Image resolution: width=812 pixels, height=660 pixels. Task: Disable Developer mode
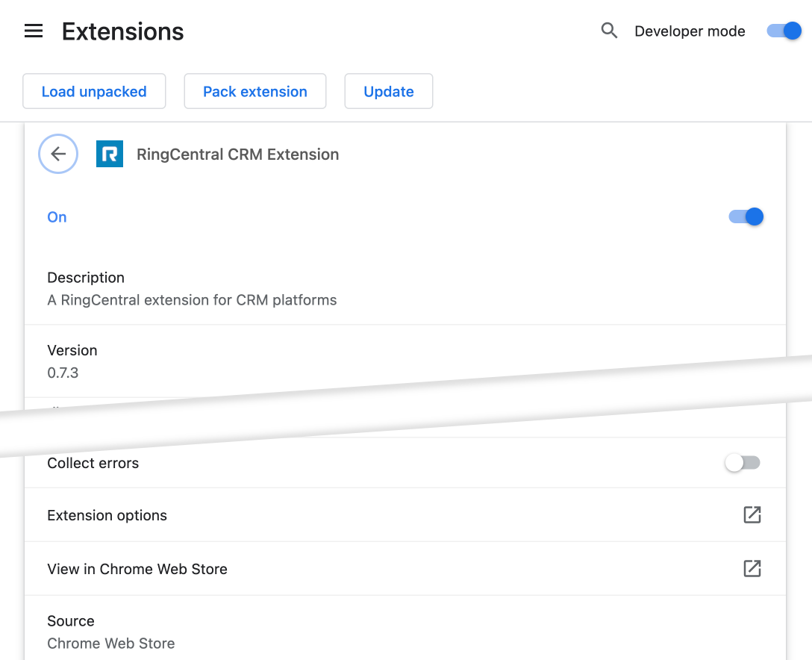coord(783,31)
